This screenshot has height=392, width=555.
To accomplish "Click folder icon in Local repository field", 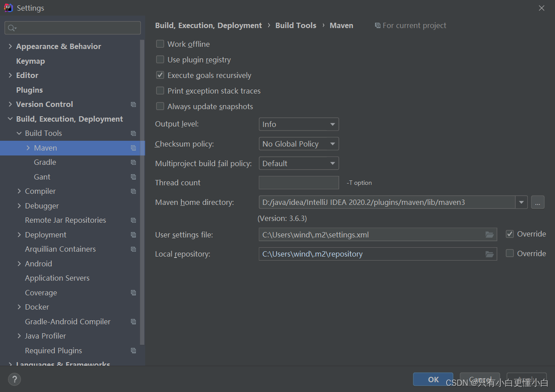I will [x=490, y=254].
